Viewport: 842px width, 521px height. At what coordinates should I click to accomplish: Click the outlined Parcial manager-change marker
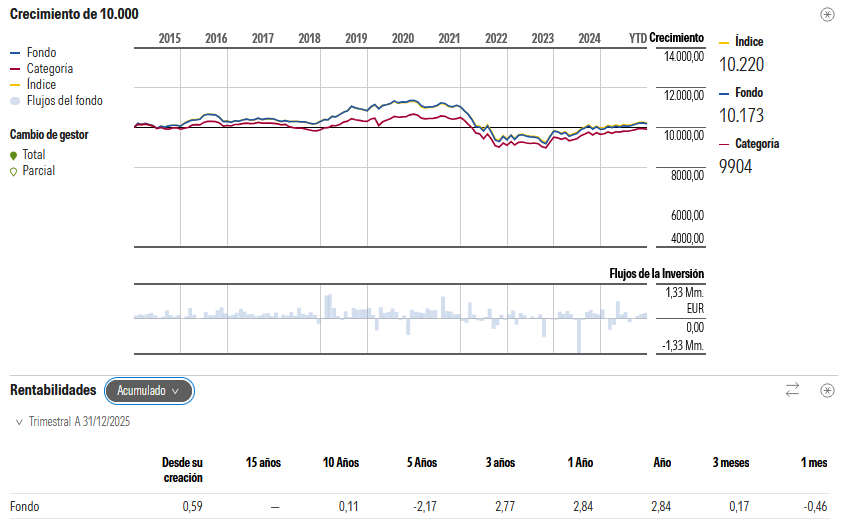pos(14,171)
